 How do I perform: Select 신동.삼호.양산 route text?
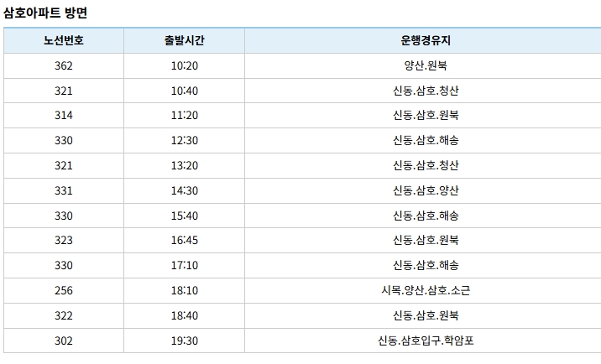coord(426,190)
